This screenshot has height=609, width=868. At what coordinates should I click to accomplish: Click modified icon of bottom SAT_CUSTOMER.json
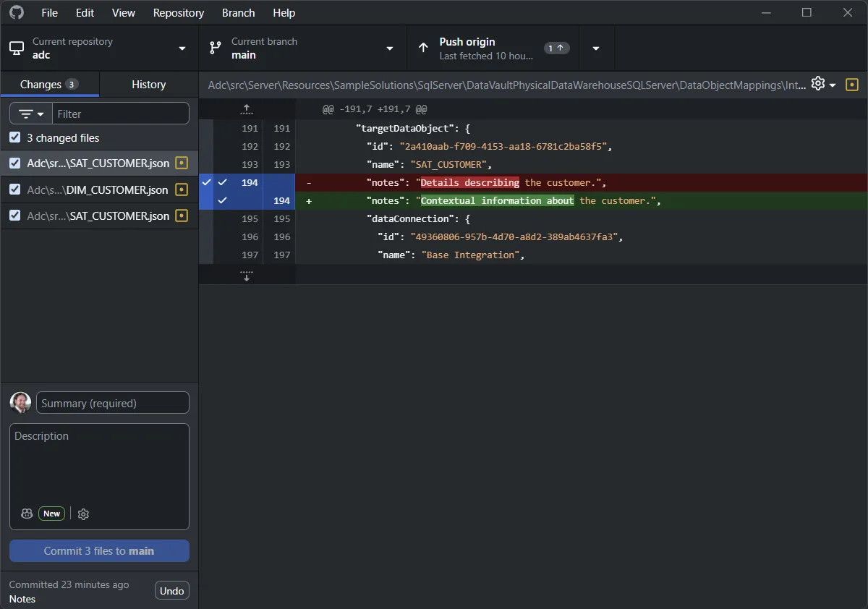coord(182,216)
